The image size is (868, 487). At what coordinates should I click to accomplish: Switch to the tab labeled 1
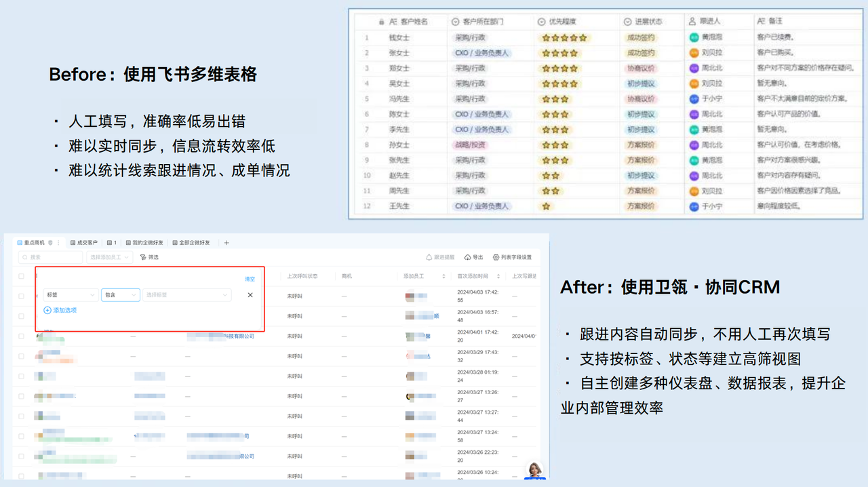pos(112,243)
